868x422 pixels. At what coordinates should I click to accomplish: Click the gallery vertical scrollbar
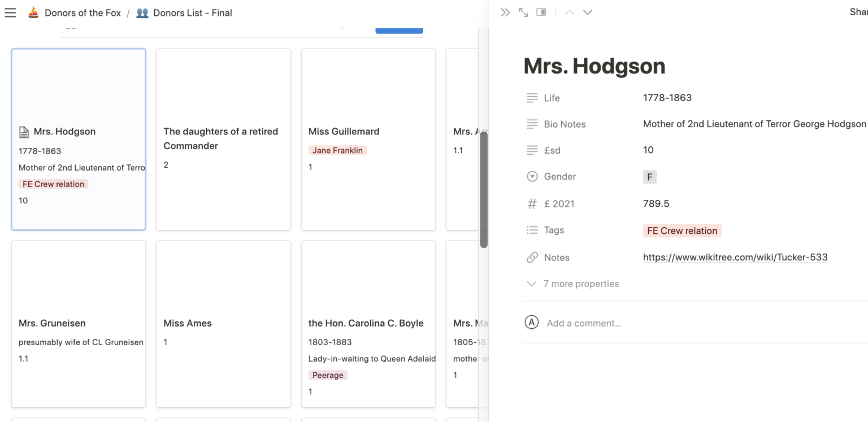click(483, 189)
